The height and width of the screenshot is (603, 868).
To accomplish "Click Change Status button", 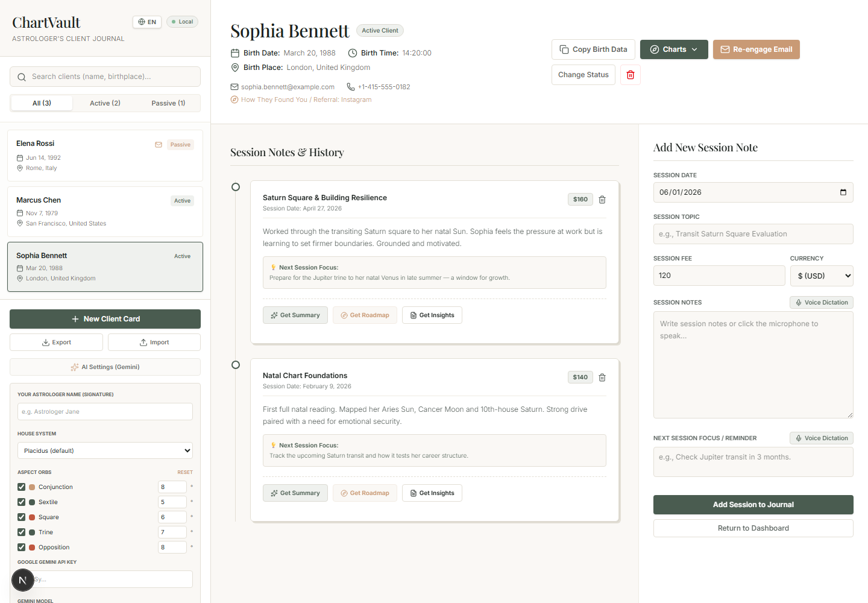I will pos(583,75).
